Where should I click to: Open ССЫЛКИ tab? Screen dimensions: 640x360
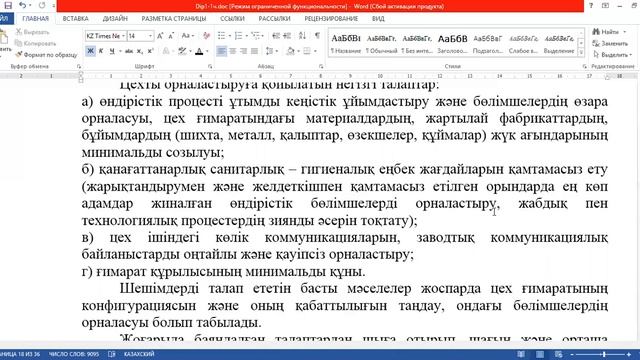click(232, 19)
